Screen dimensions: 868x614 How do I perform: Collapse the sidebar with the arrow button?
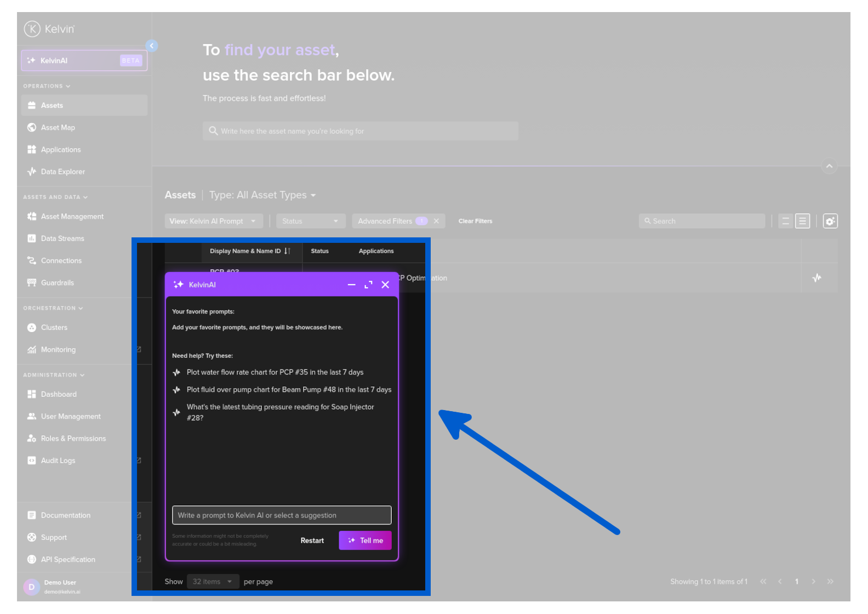[x=152, y=46]
